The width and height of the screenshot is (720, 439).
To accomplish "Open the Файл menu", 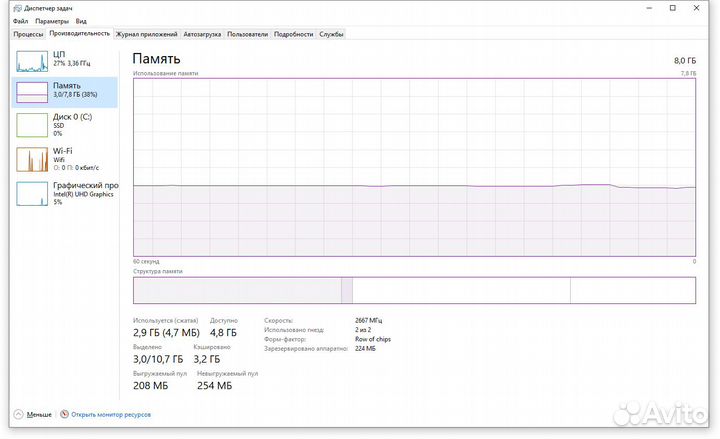I will click(20, 20).
